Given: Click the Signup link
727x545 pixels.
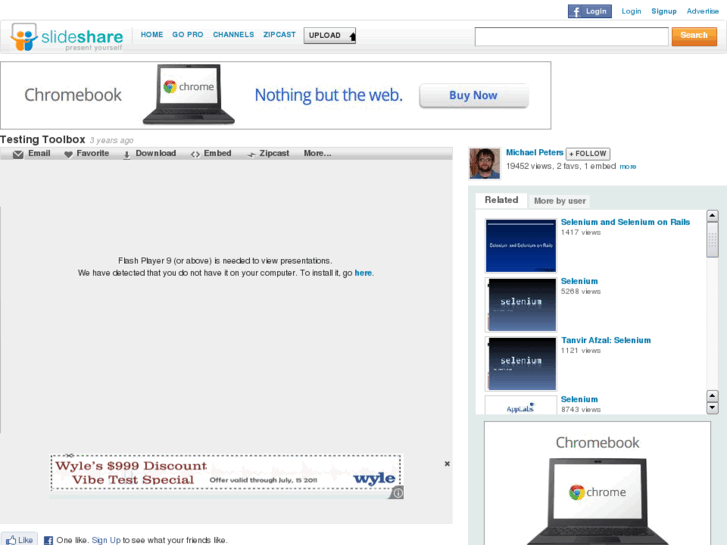Looking at the screenshot, I should [x=664, y=11].
